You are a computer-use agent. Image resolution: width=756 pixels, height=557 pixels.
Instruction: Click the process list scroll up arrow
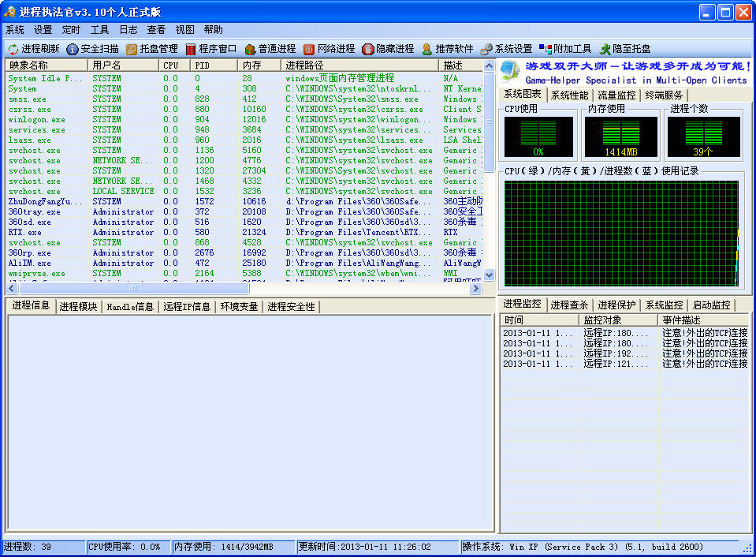(x=489, y=65)
